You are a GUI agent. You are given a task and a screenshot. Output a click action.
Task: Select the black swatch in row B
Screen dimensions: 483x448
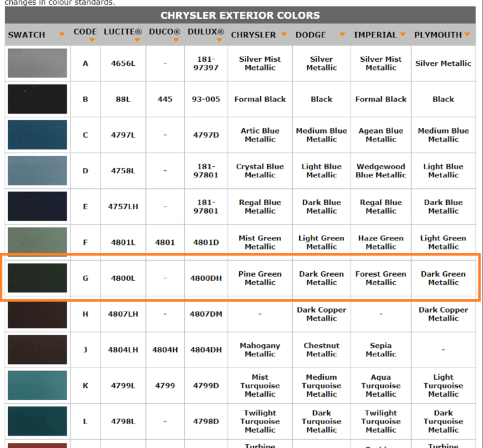[37, 99]
